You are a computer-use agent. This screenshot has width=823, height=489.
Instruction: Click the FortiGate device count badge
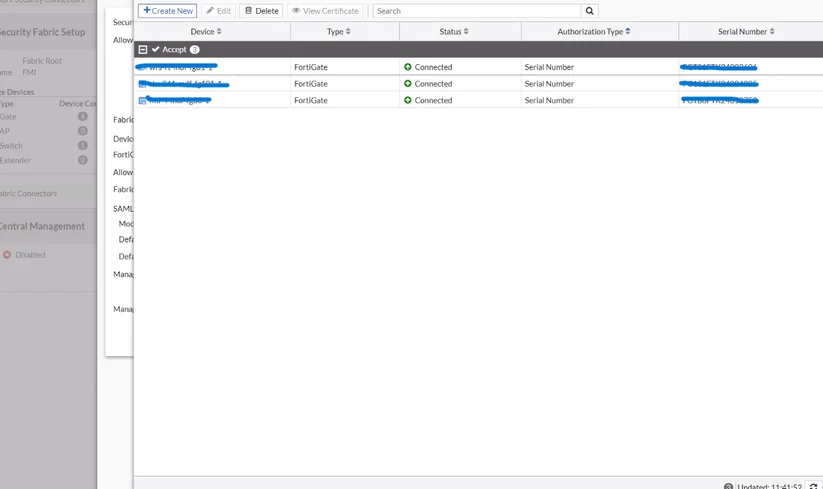83,116
